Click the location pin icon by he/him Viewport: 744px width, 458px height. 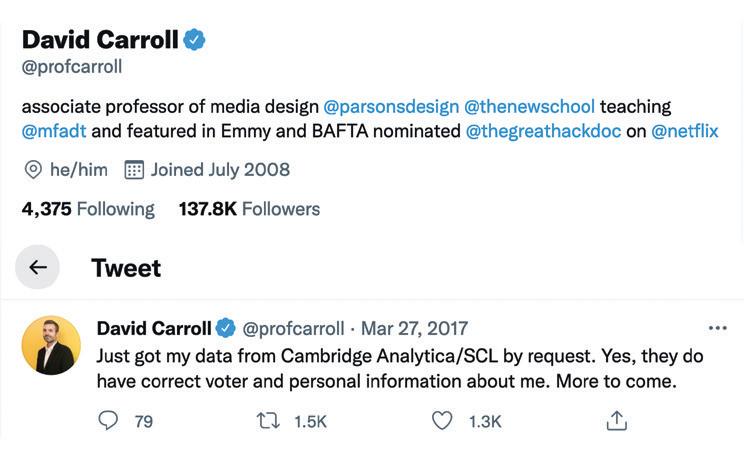[x=32, y=169]
